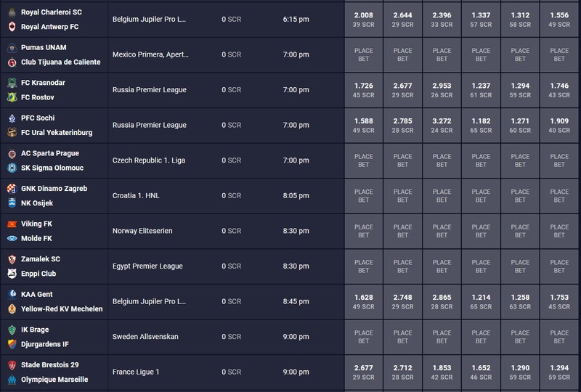Viewport: 581px width, 392px height.
Task: Click the Royal Charleroi SC team crest
Action: tap(12, 12)
